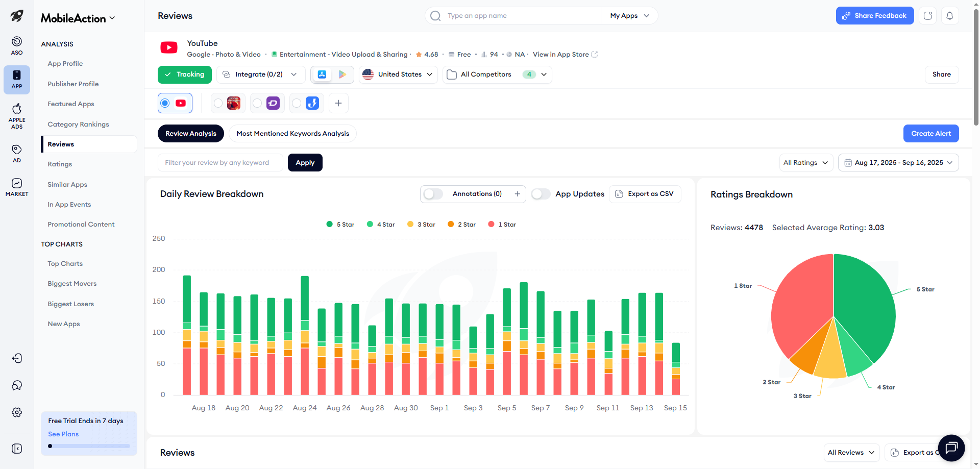
Task: Open the date range picker dropdown
Action: (898, 163)
